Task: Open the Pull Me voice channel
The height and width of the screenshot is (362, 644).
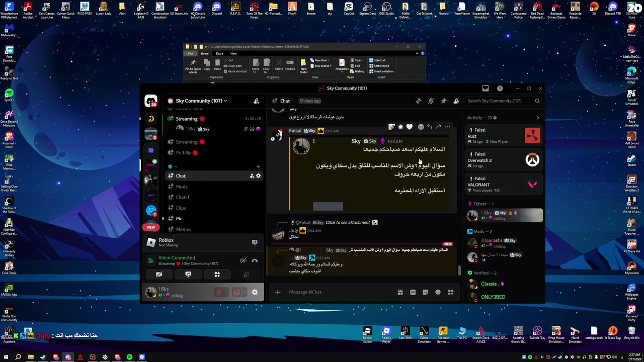Action: (213, 152)
